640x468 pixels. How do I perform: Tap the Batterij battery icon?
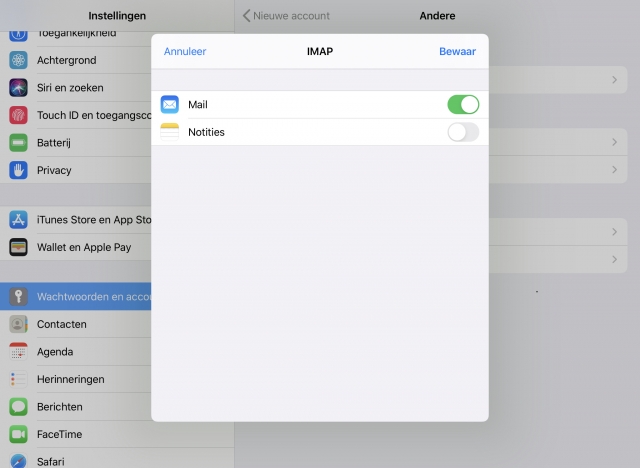pyautogui.click(x=18, y=143)
